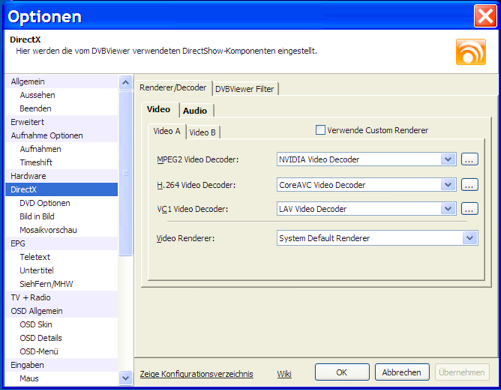501x390 pixels.
Task: Cancel with Abbrechen button
Action: (x=402, y=372)
